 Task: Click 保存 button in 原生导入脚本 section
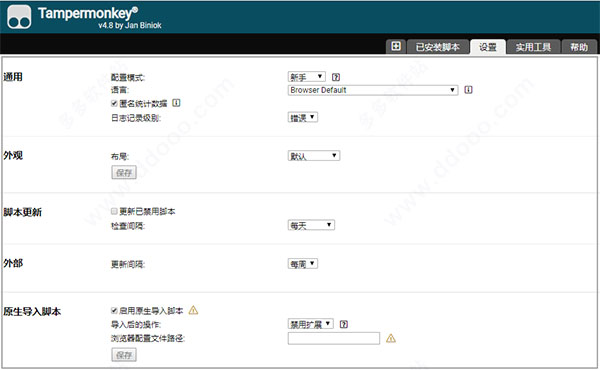coord(124,355)
